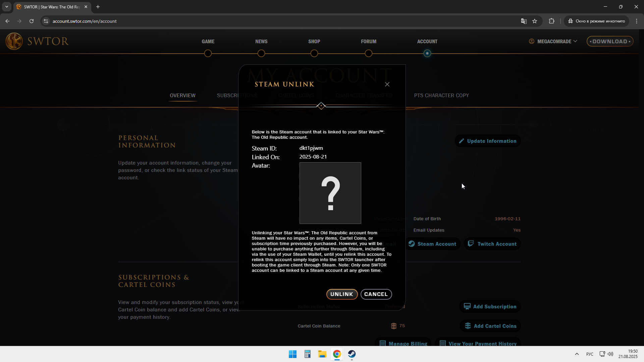Click the incognito window indicator

coord(597,21)
